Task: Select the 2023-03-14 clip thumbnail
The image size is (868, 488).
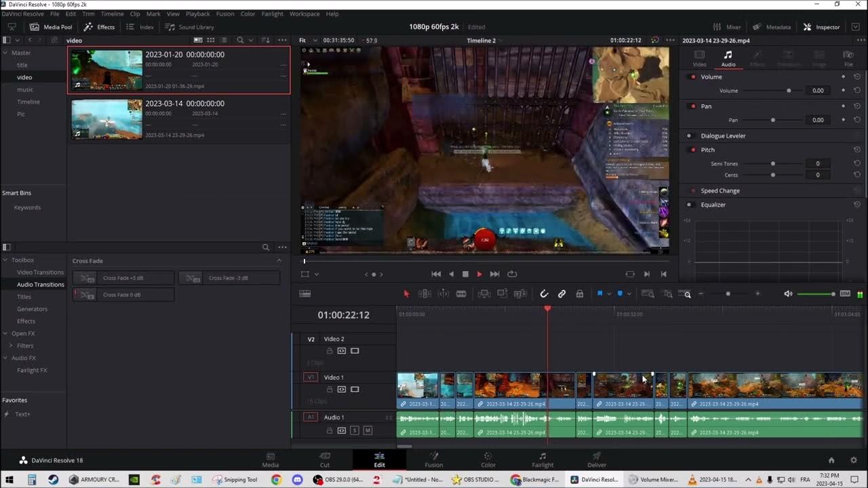Action: click(x=107, y=119)
